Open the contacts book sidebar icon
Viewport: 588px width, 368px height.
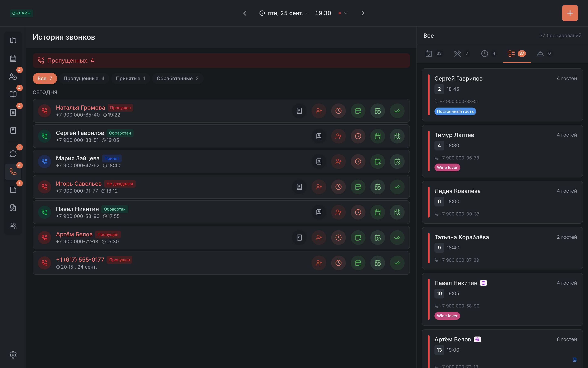coord(13,130)
